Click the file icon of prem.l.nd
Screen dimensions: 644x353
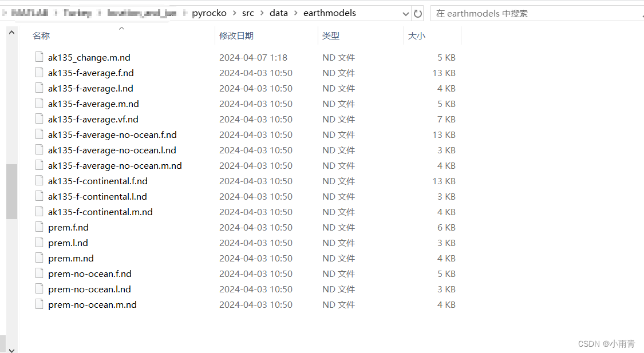click(39, 243)
